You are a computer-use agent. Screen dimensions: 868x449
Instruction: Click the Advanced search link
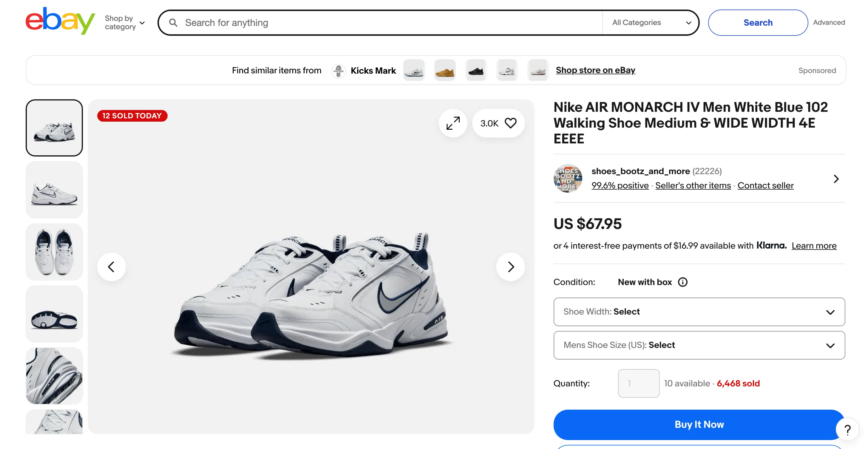(829, 22)
